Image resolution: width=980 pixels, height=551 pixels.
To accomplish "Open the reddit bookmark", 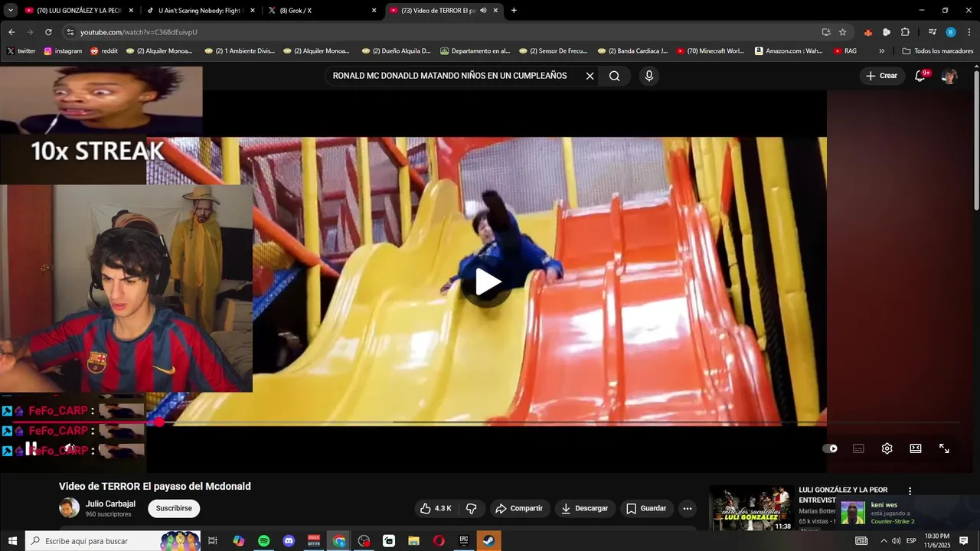I will (104, 51).
